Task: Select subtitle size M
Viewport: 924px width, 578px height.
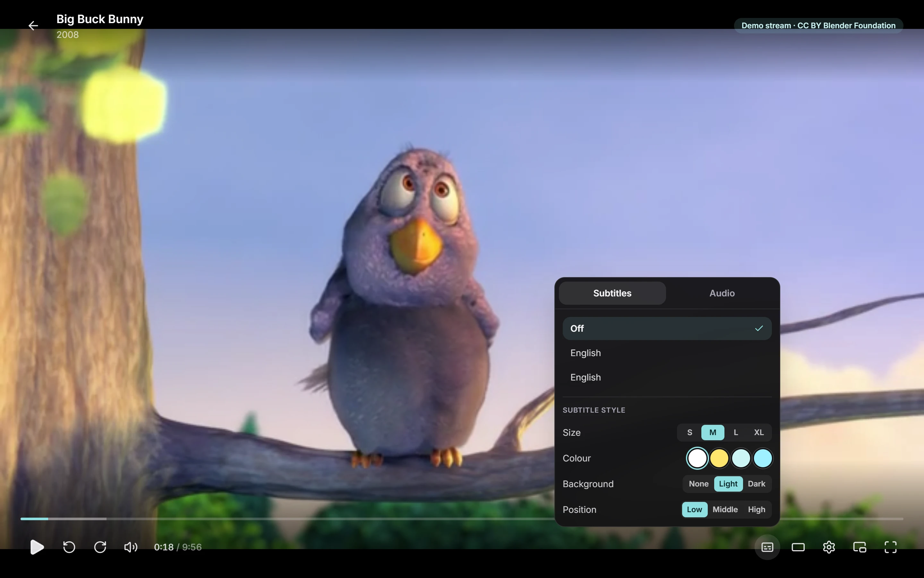Action: 713,432
